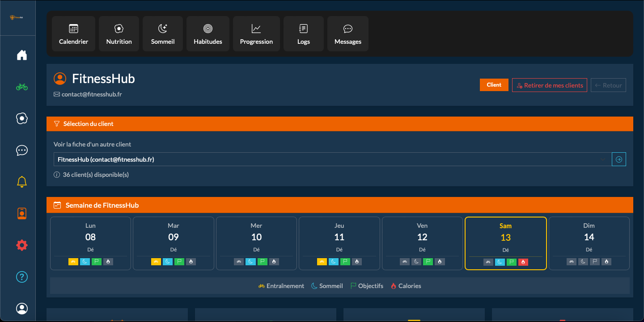
Task: Open the Sommeil tracking panel
Action: (162, 33)
